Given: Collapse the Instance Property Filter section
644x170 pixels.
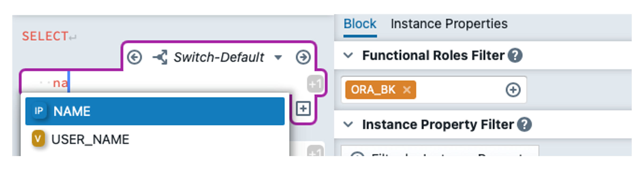Looking at the screenshot, I should 348,124.
